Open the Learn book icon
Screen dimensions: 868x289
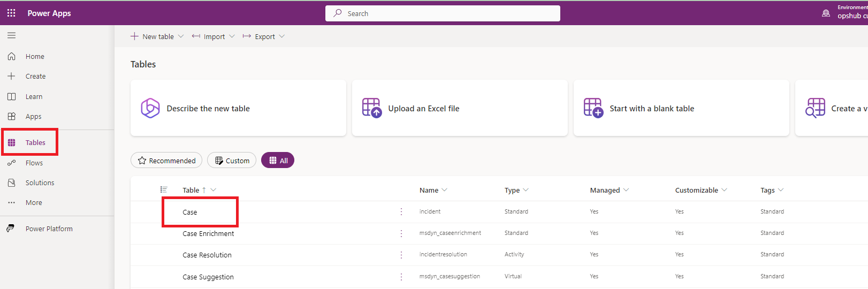tap(11, 96)
